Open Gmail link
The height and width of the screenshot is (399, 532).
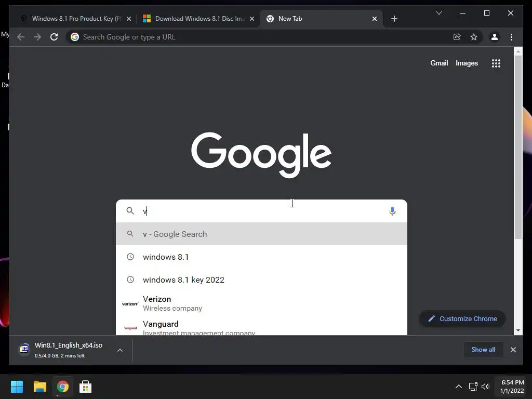[x=439, y=63]
